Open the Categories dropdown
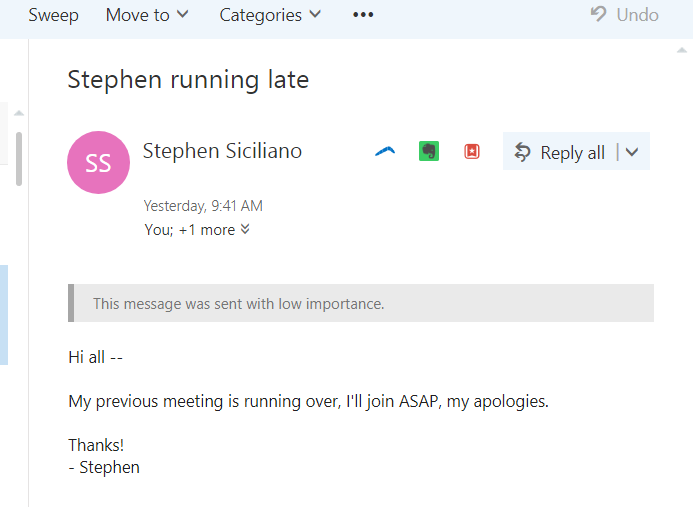Viewport: 693px width, 507px height. pos(270,15)
